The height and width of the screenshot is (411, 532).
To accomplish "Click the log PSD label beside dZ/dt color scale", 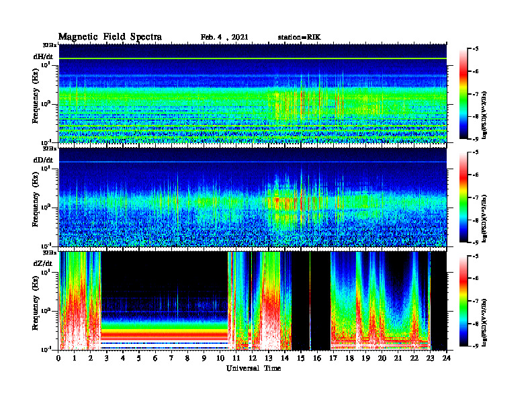I will coord(484,322).
